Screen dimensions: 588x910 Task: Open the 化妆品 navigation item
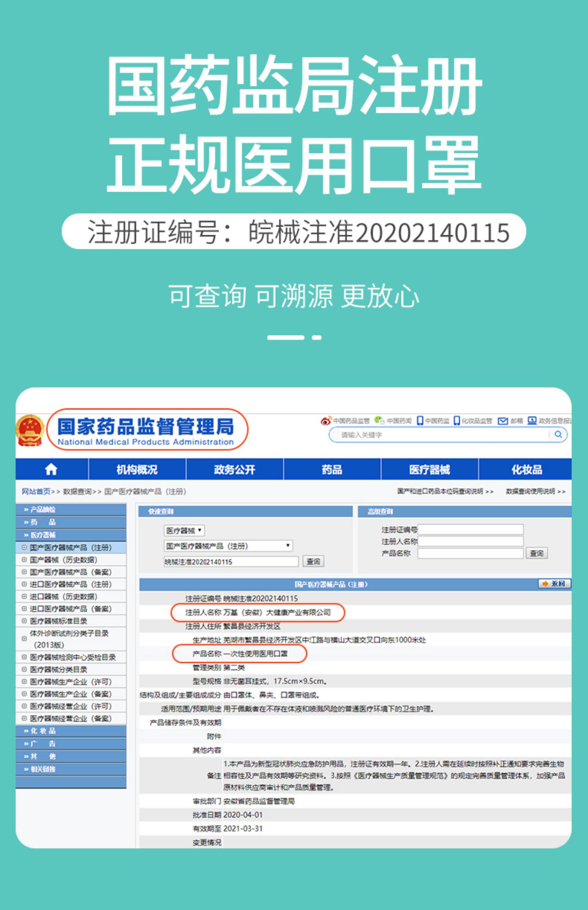(x=526, y=469)
